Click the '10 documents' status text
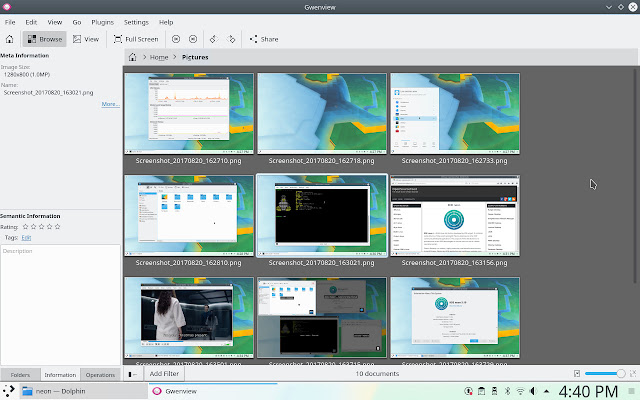Screen dimensions: 640x400 click(377, 373)
